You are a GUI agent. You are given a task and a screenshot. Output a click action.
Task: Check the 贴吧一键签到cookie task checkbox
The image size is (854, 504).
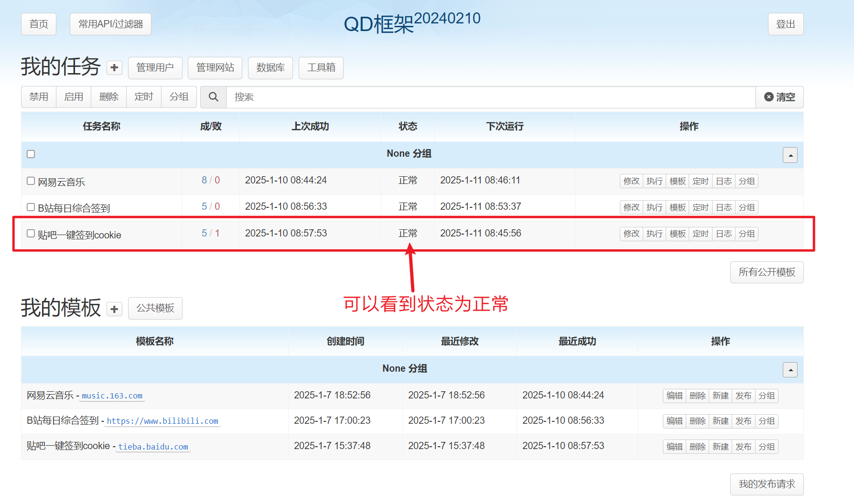click(x=31, y=234)
